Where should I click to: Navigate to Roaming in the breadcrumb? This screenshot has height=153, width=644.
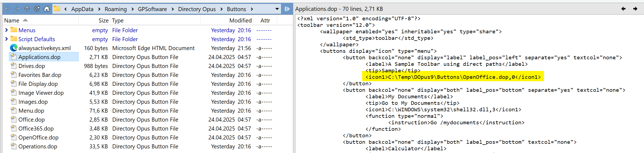(116, 9)
